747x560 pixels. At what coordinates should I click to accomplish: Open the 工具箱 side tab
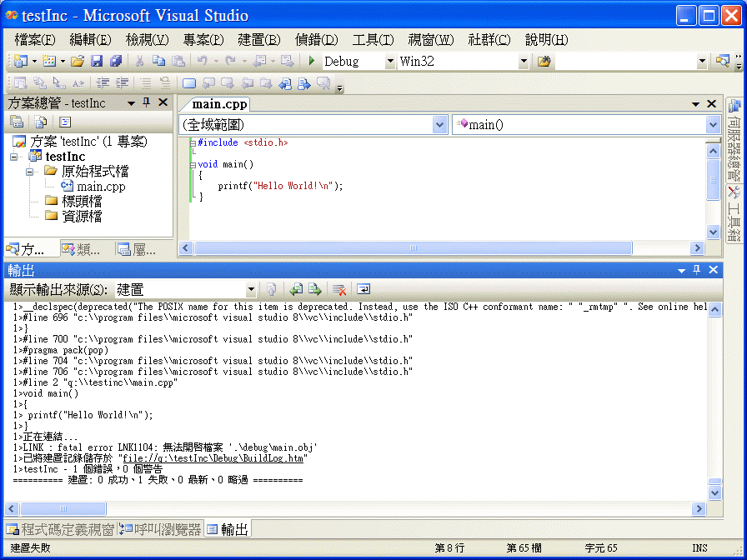pos(734,214)
